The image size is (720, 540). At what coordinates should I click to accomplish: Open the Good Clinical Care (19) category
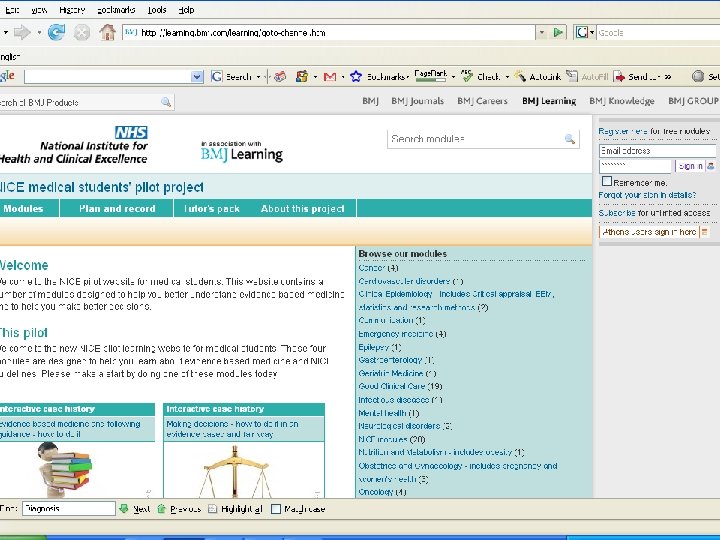tap(400, 387)
